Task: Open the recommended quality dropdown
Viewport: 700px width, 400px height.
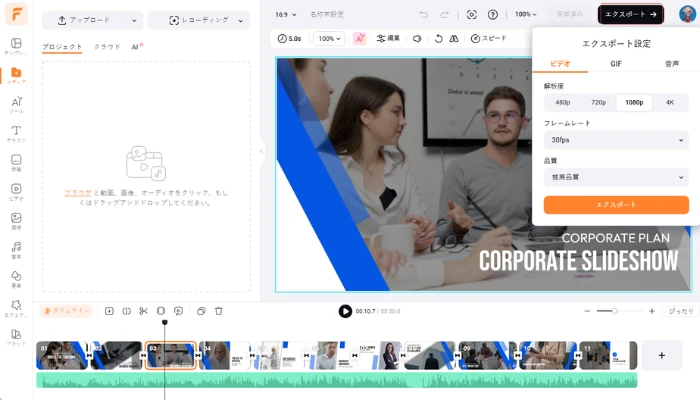Action: [616, 177]
